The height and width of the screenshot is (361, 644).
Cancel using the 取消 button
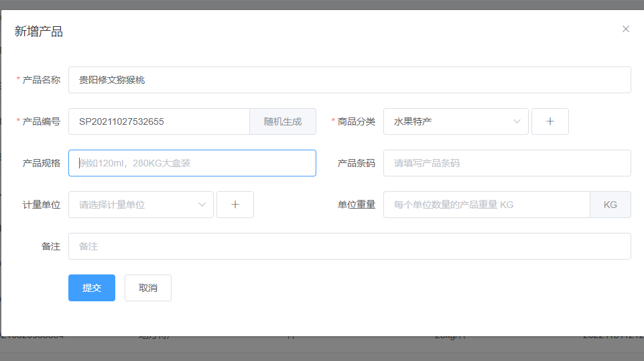pyautogui.click(x=148, y=288)
